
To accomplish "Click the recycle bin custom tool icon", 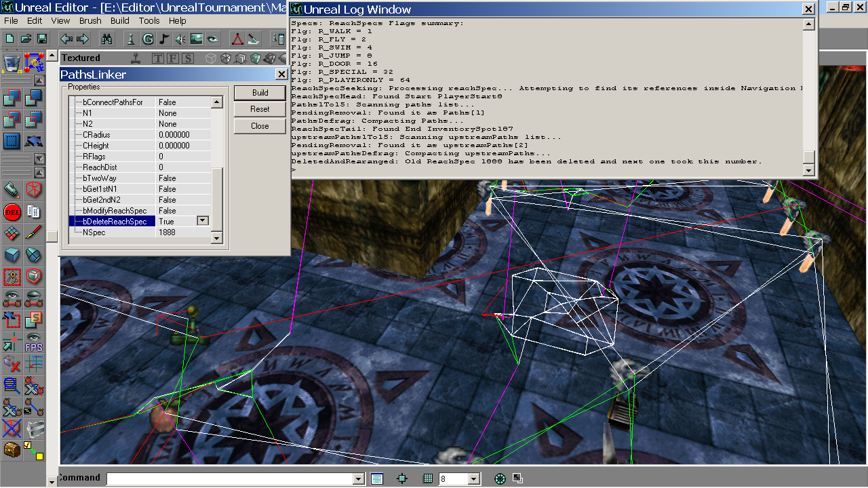I will [12, 62].
